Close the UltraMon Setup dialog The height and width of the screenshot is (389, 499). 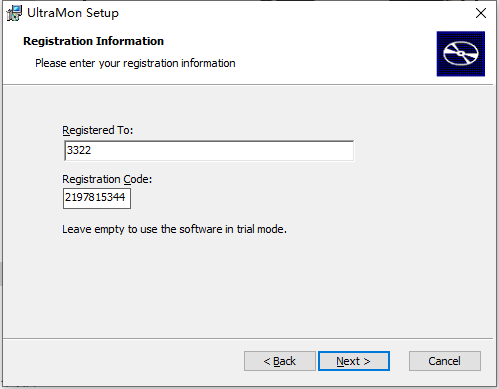point(481,13)
